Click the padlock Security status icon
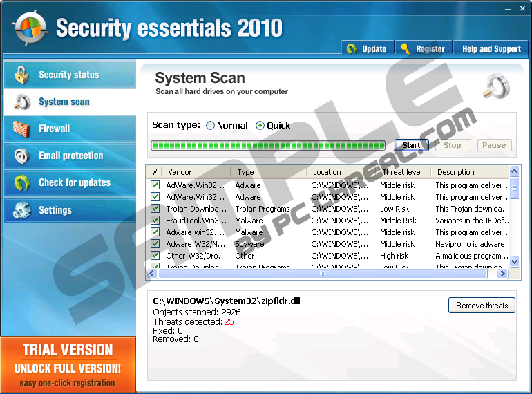The width and height of the screenshot is (532, 394). click(x=21, y=75)
